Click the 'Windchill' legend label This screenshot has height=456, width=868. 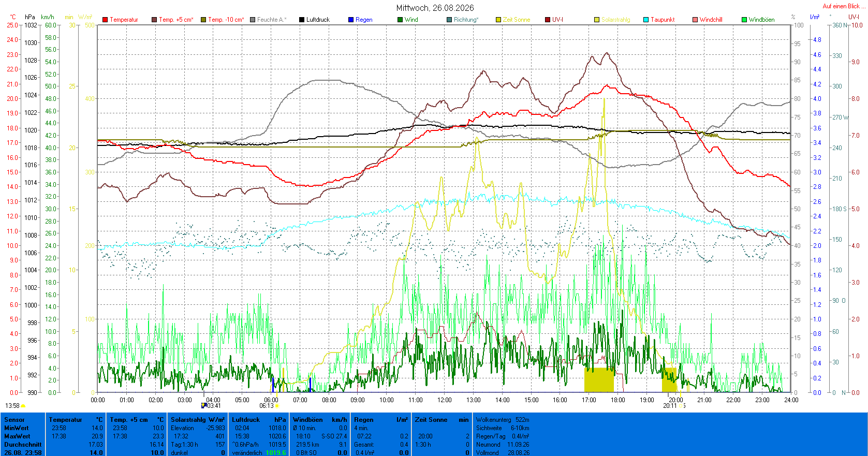(x=711, y=20)
